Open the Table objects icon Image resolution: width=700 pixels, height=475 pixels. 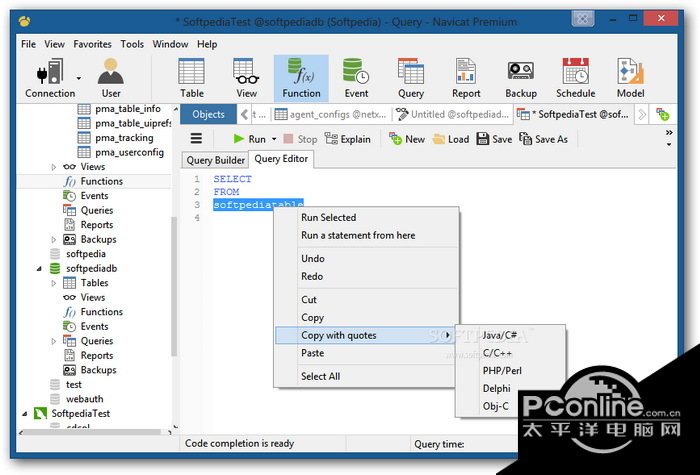(x=192, y=78)
